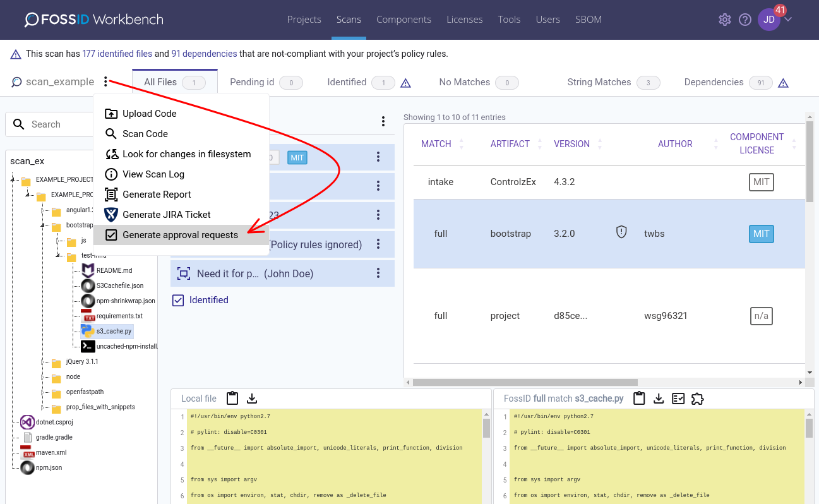Image resolution: width=819 pixels, height=504 pixels.
Task: Copy Local file contents with clipboard icon
Action: pos(232,399)
